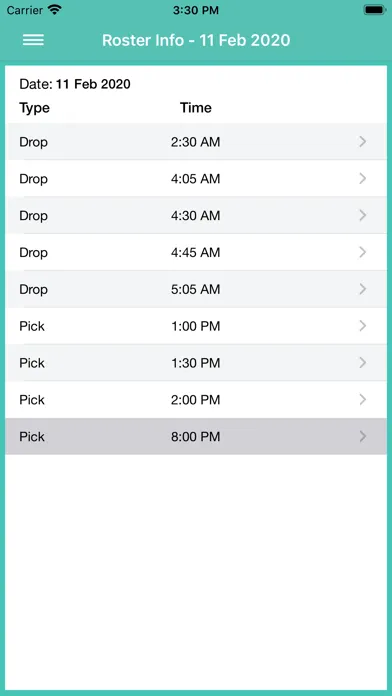Select the 8:00 PM time entry
Screen dimensions: 392x696
point(195,437)
